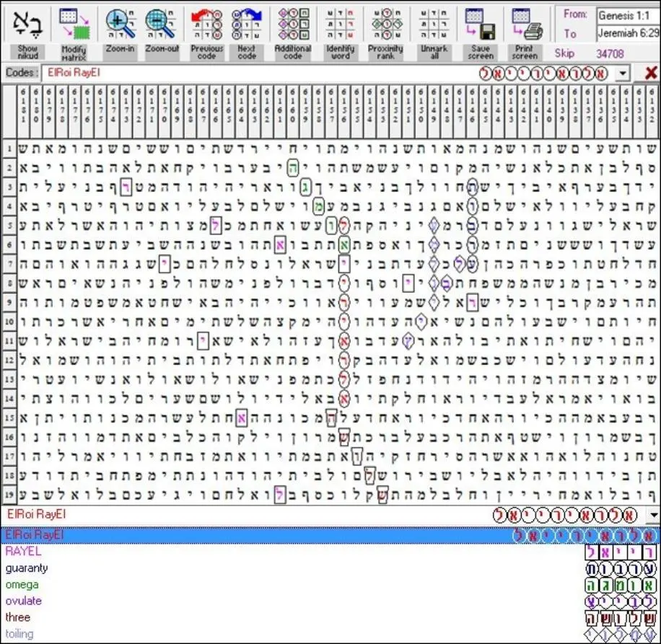Go to Previous code icon

(x=206, y=24)
